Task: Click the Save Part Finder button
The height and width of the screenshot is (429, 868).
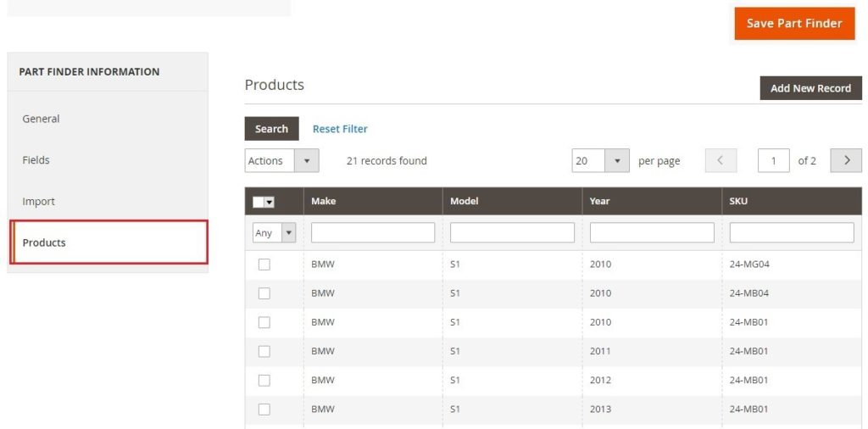Action: (794, 24)
